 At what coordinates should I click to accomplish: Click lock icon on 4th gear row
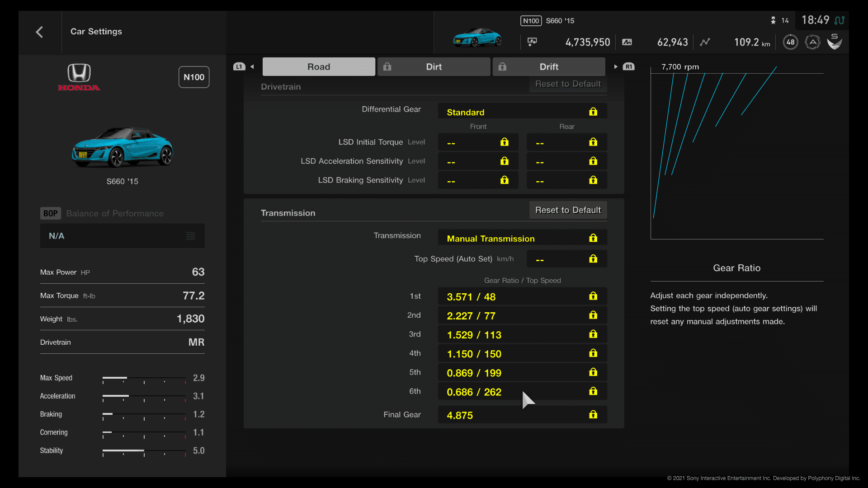point(593,353)
